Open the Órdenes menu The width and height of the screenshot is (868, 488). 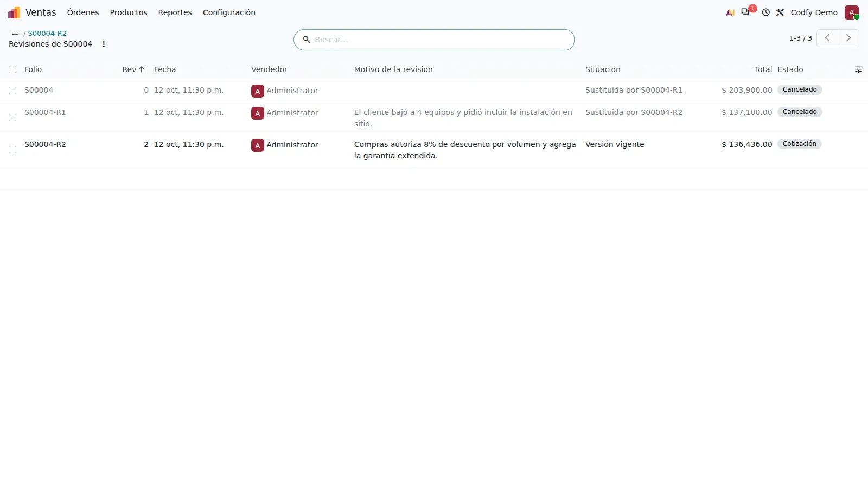click(83, 12)
